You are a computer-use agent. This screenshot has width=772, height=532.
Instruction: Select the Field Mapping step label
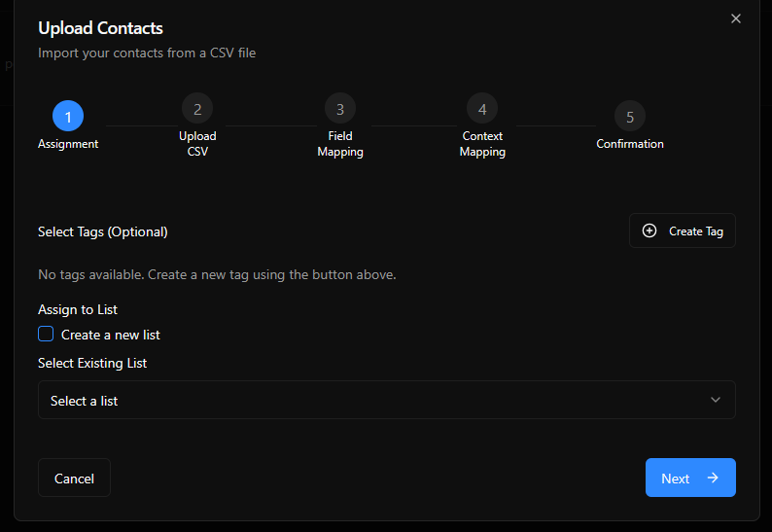point(340,144)
